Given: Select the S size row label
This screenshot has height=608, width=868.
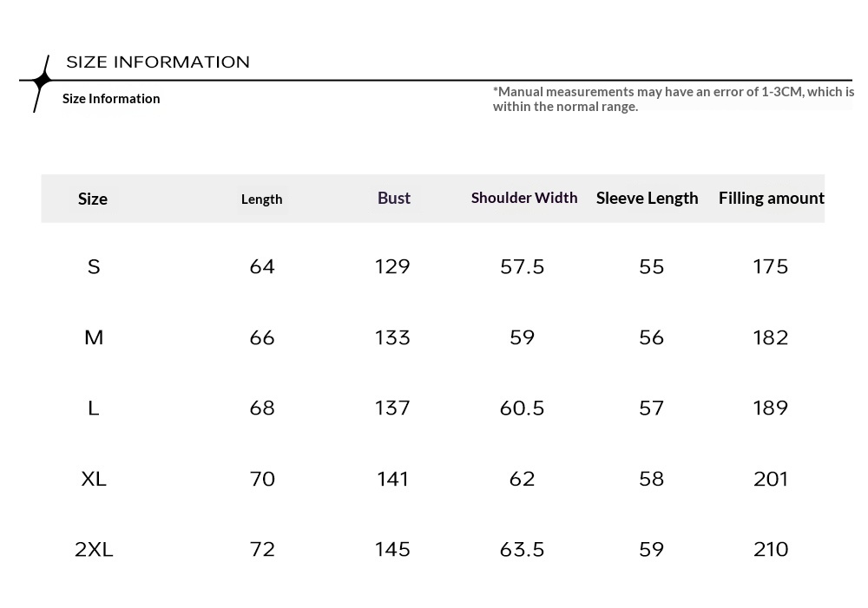Looking at the screenshot, I should point(94,267).
